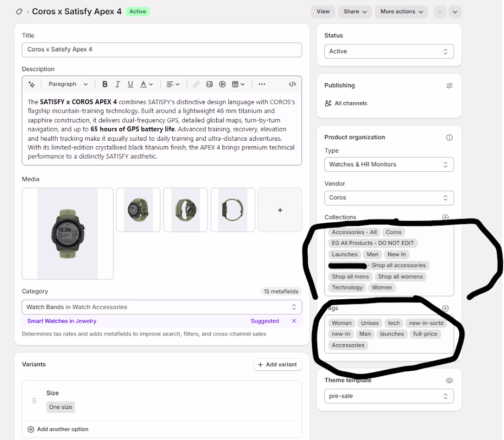Viewport: 504px width, 440px height.
Task: Insert an image in the description
Action: 209,84
